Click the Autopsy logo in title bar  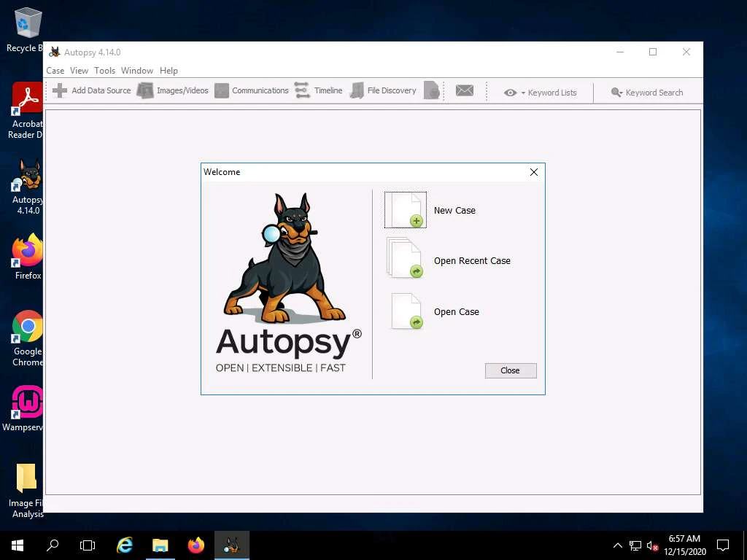[55, 52]
